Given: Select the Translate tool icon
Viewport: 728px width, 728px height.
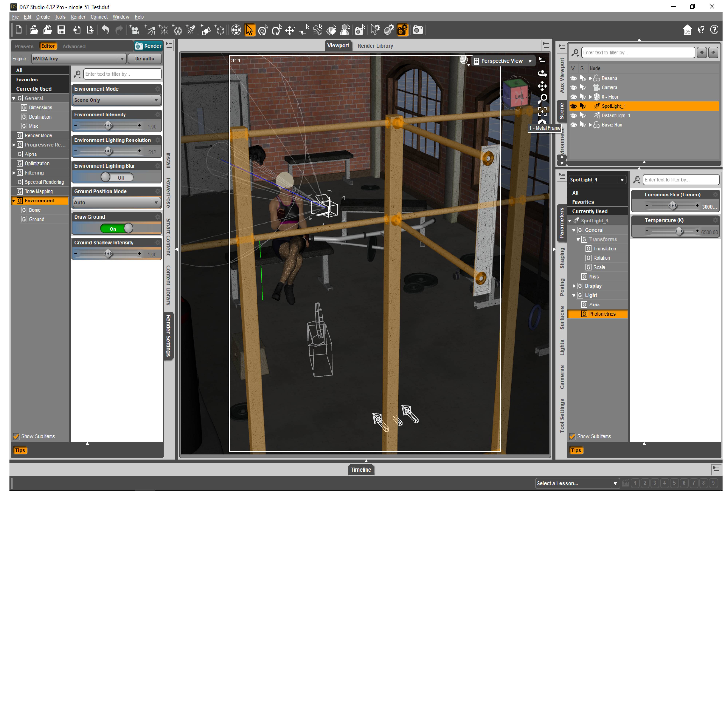Looking at the screenshot, I should [x=290, y=30].
